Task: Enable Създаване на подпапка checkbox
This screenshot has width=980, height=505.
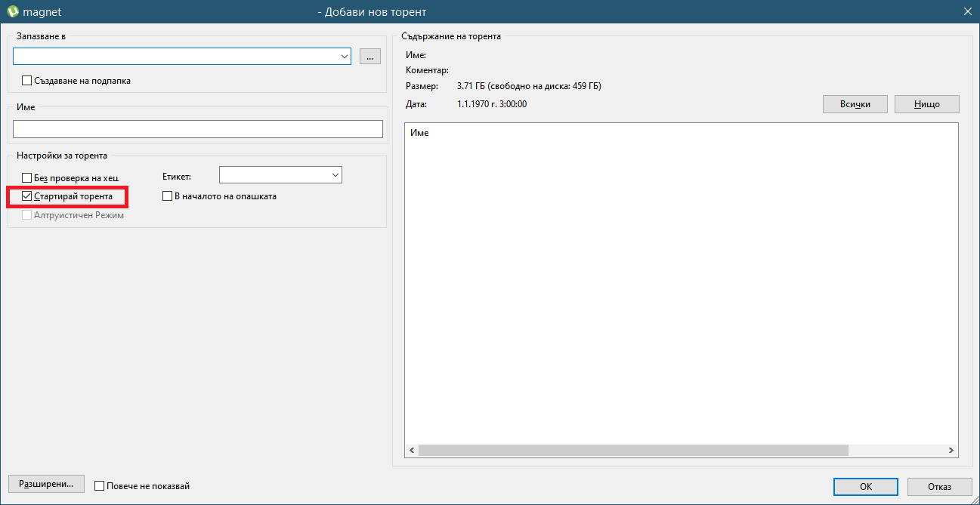Action: pos(27,81)
